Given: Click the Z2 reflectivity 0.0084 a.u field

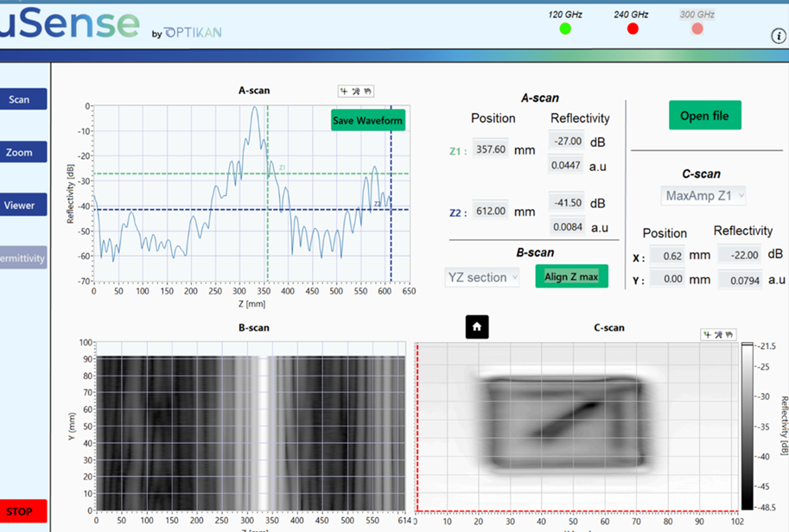Looking at the screenshot, I should click(567, 227).
